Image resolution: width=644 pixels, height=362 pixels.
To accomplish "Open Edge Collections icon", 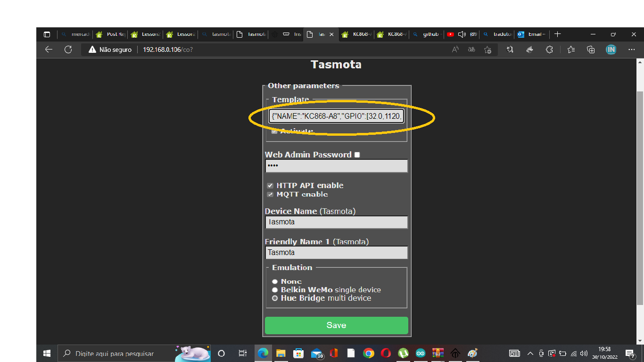I will point(591,49).
